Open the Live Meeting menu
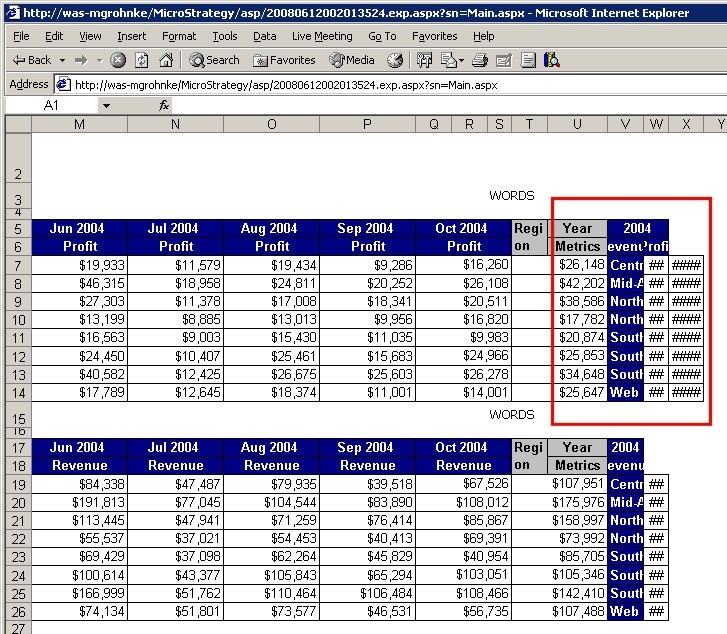This screenshot has width=727, height=634. tap(322, 36)
